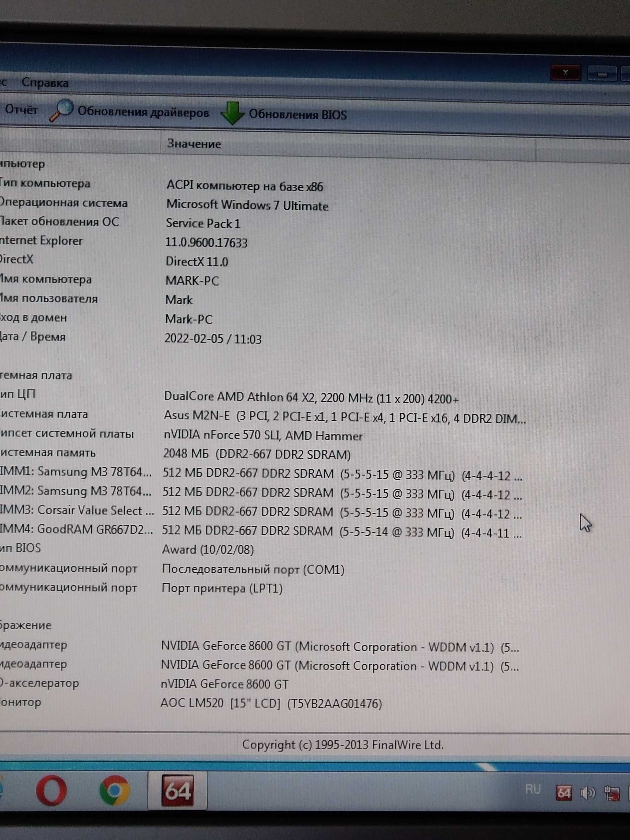The height and width of the screenshot is (840, 630).
Task: Click nVIDIA nForce 570 SLI chipset entry
Action: [x=263, y=435]
